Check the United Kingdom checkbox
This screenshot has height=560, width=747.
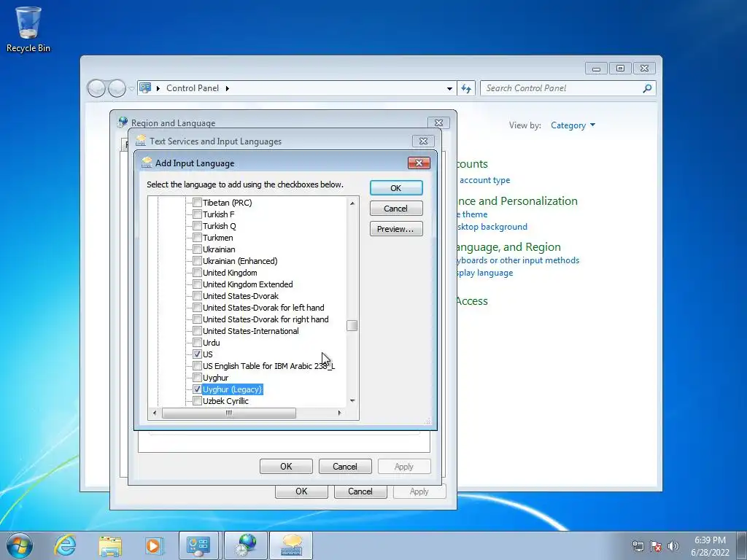tap(197, 273)
